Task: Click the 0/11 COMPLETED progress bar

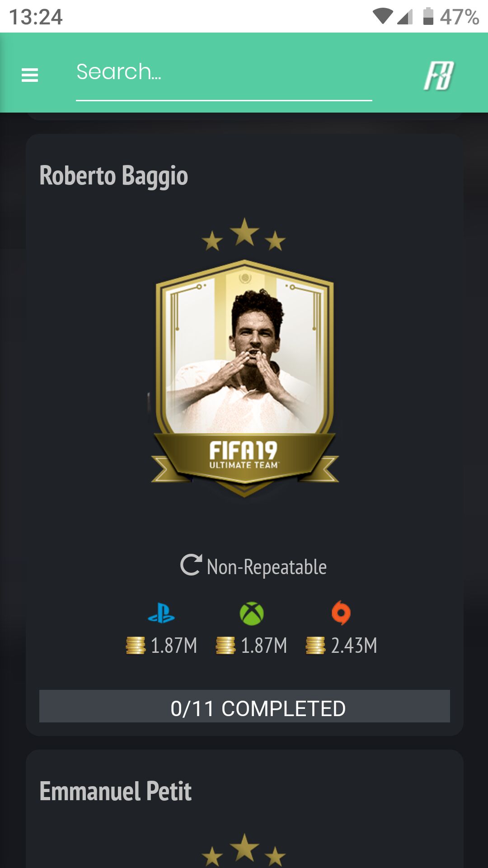Action: point(244,706)
